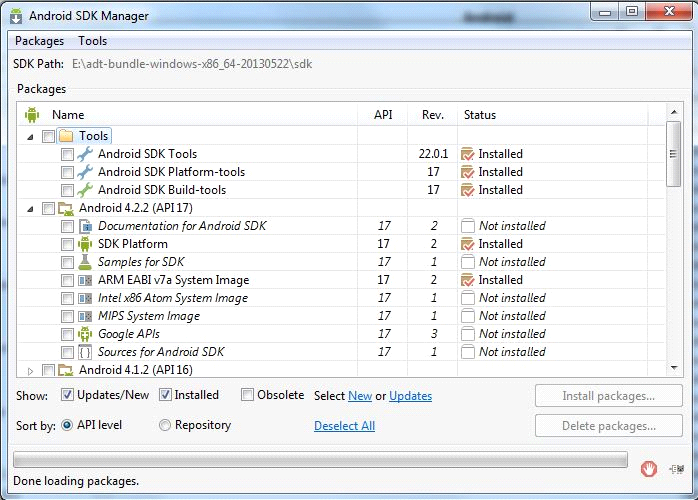Click the Android 4.1.2 (API 16) folder icon

pyautogui.click(x=66, y=370)
